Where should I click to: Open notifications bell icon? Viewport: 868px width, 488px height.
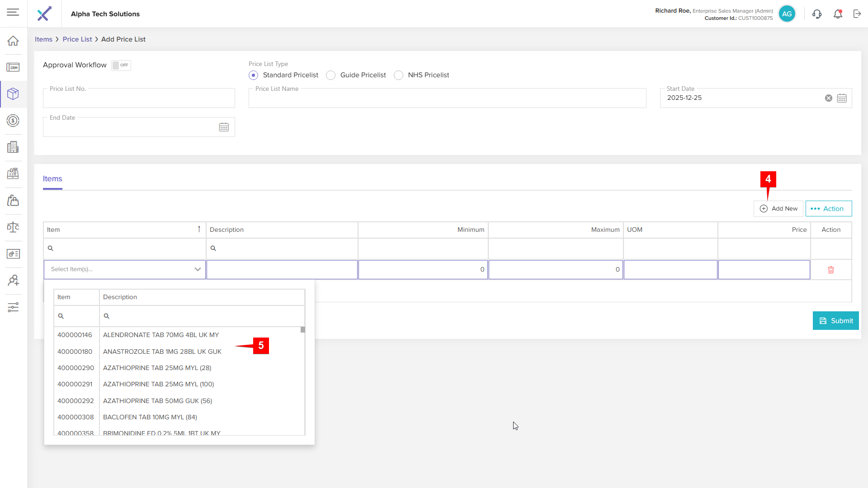[838, 14]
